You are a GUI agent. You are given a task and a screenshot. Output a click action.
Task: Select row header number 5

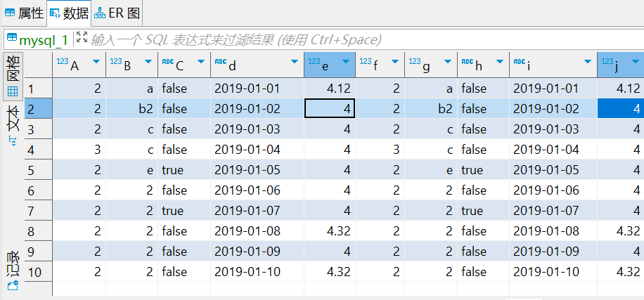click(x=32, y=170)
